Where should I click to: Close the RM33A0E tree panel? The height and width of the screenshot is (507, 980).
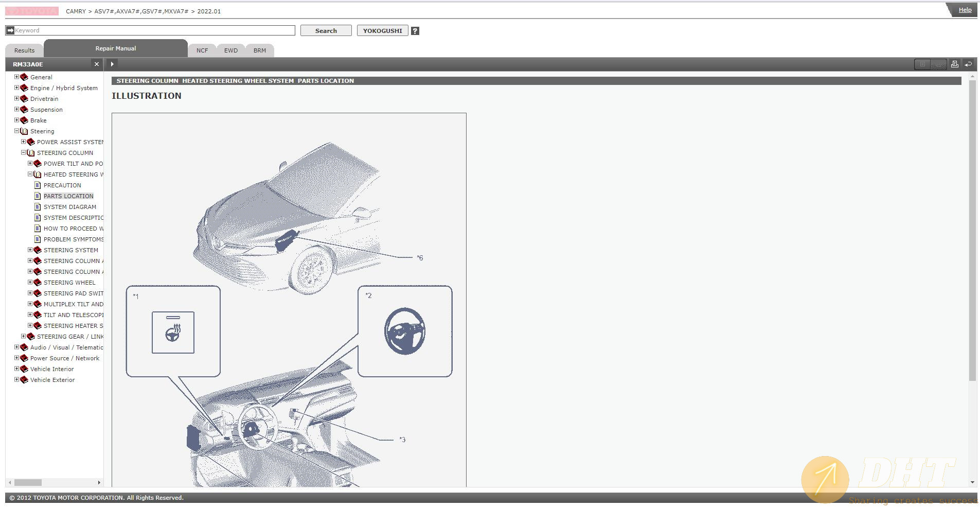96,64
